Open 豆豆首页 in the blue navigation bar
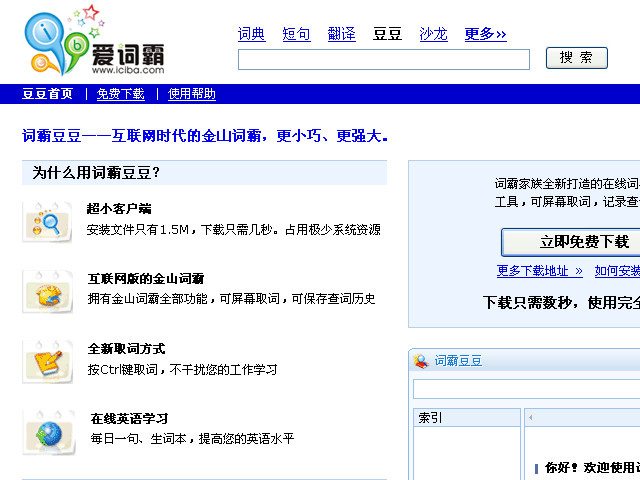 click(47, 94)
